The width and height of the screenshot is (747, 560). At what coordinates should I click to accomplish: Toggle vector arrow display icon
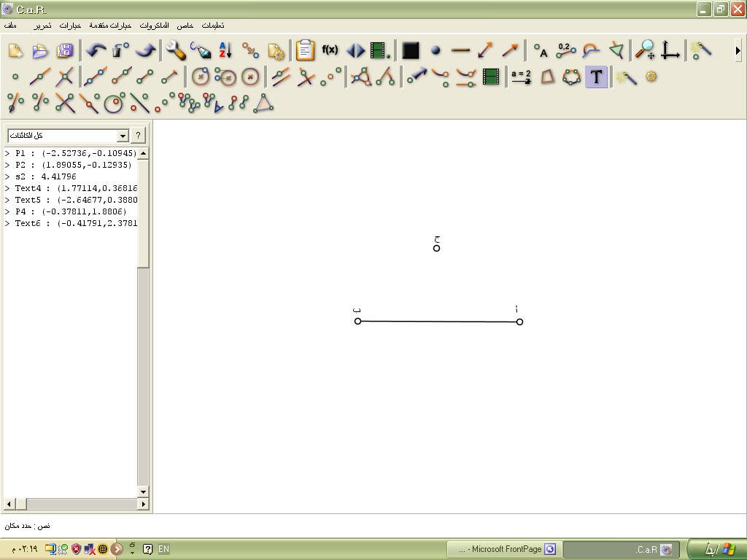(x=510, y=50)
